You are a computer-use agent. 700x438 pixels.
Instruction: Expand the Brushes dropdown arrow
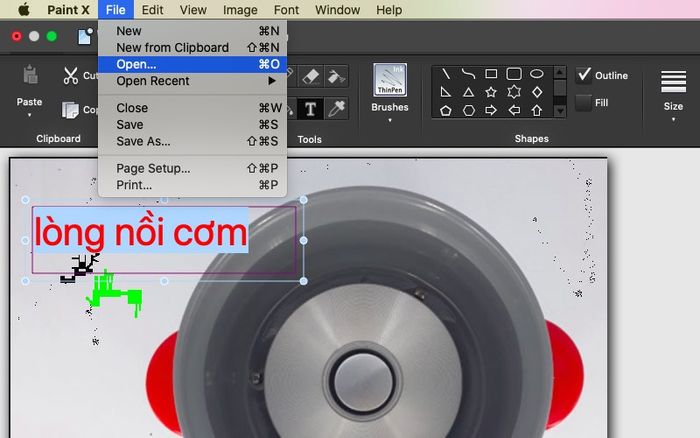click(x=390, y=120)
